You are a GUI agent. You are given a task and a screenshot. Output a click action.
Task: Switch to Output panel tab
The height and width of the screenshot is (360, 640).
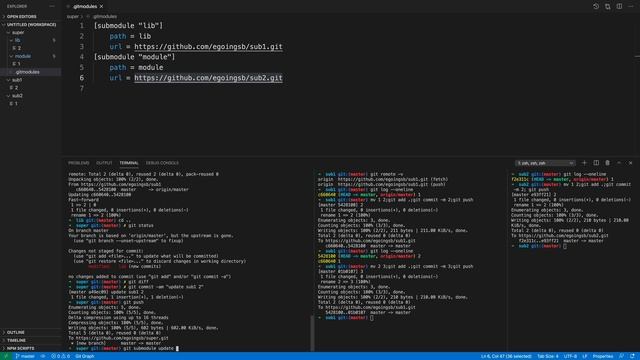pos(104,163)
